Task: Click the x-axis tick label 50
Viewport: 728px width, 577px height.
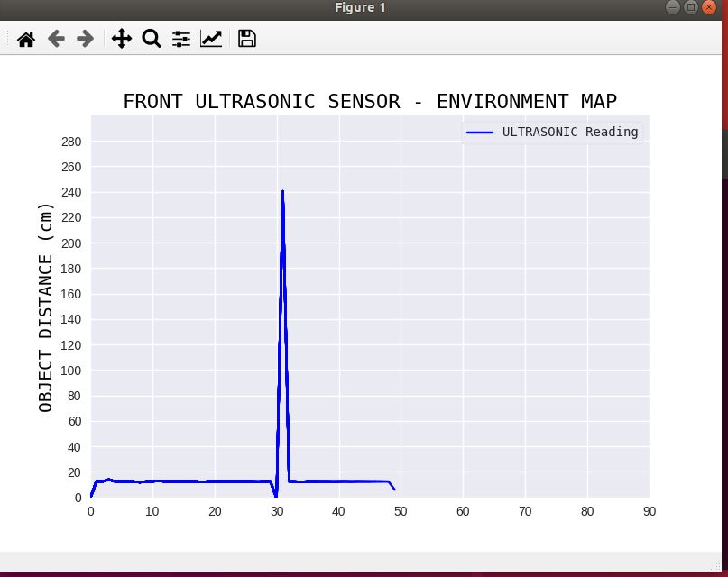Action: pyautogui.click(x=401, y=511)
